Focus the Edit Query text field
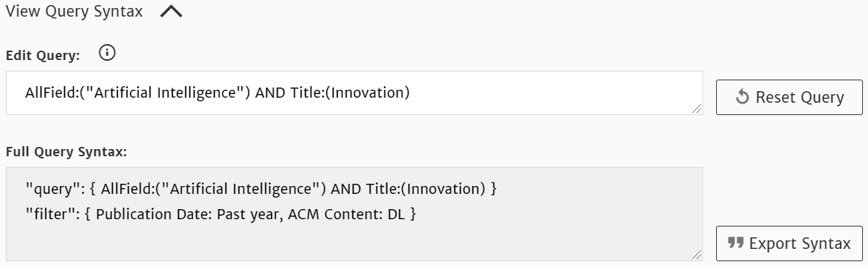868x267 pixels. point(354,93)
